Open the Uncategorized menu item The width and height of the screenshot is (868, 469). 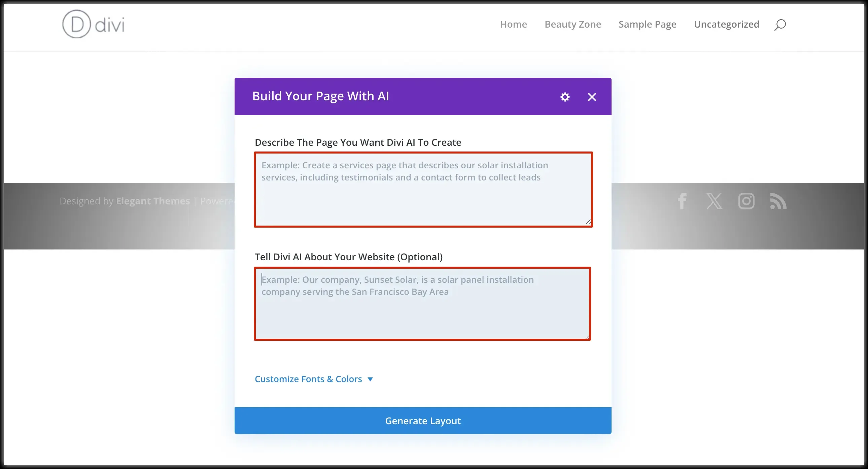[x=726, y=24]
